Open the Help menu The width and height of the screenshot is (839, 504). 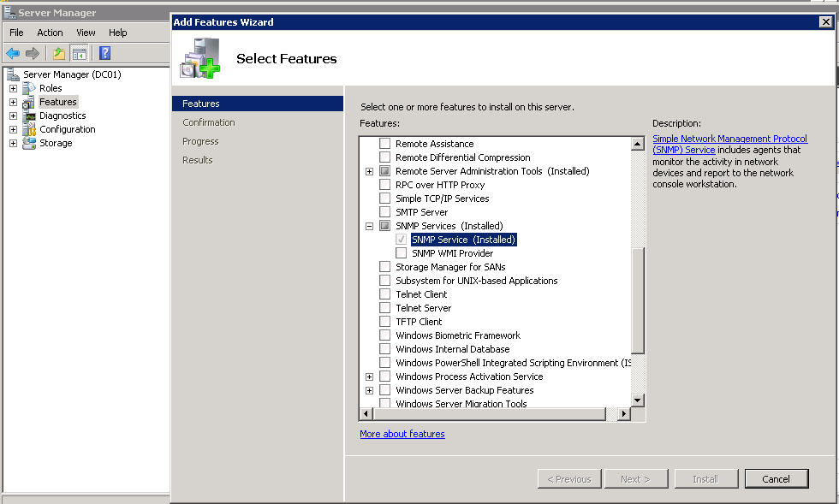tap(118, 33)
